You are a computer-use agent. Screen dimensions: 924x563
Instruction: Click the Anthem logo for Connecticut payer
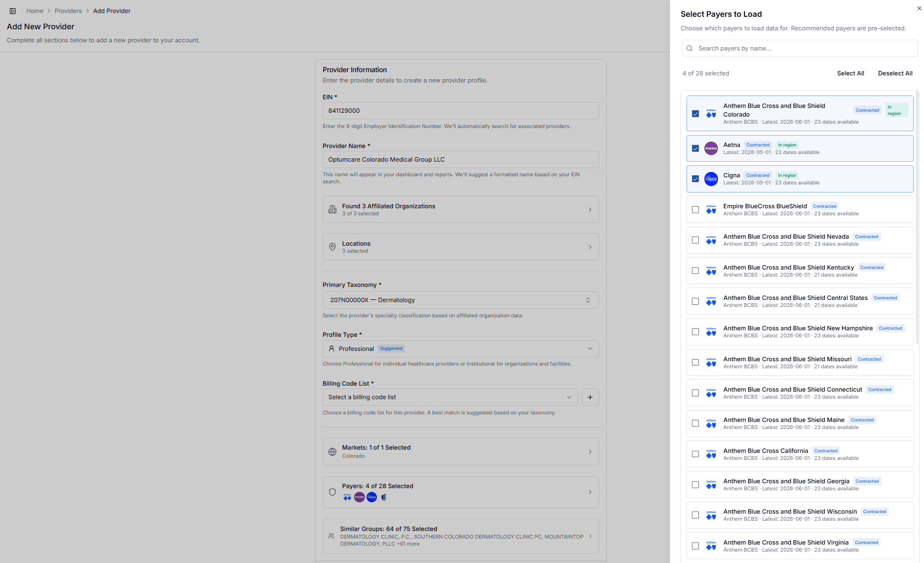coord(711,393)
